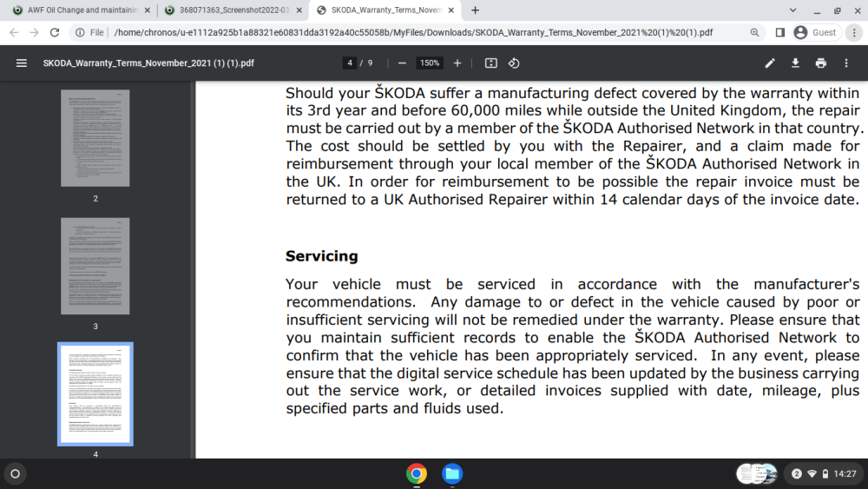This screenshot has height=489, width=868.
Task: Open the ChromeOS launcher button
Action: point(16,473)
